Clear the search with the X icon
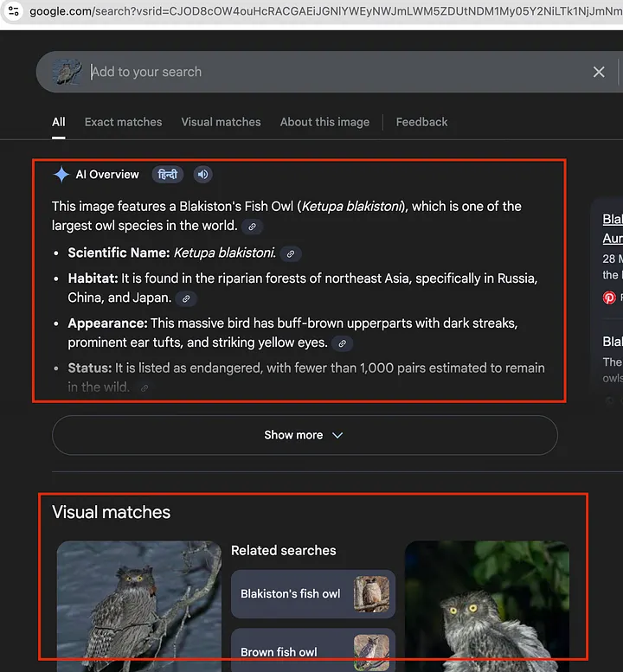The image size is (623, 672). [x=599, y=72]
